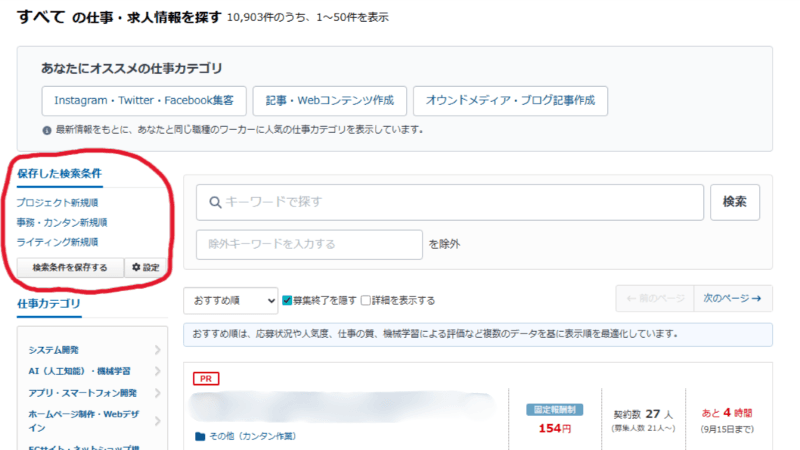Expand the ホームページ制作・Webデザイン chevron
This screenshot has width=800, height=450.
pyautogui.click(x=157, y=421)
